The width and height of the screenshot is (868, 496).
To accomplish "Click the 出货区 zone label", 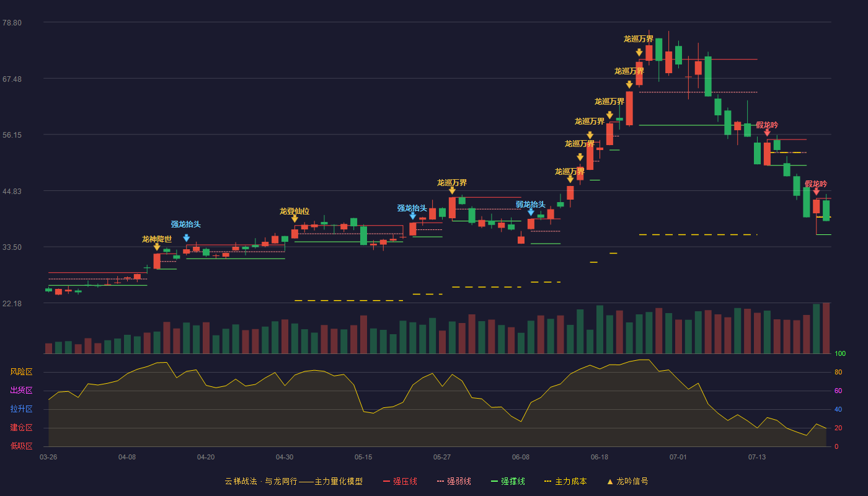I will [x=21, y=391].
